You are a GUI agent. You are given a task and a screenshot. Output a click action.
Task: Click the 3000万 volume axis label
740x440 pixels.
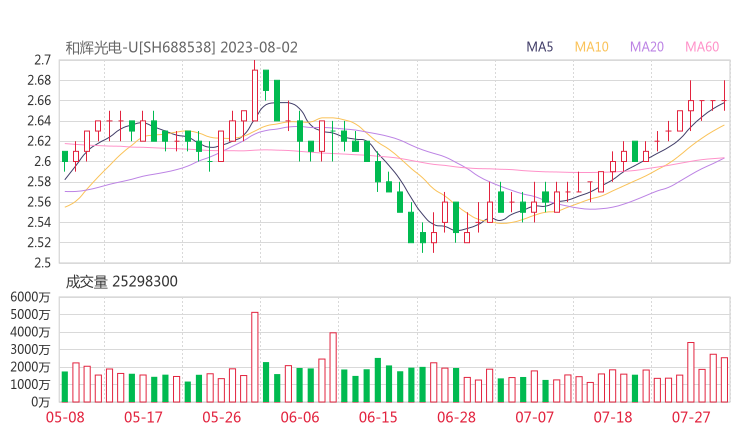(30, 349)
